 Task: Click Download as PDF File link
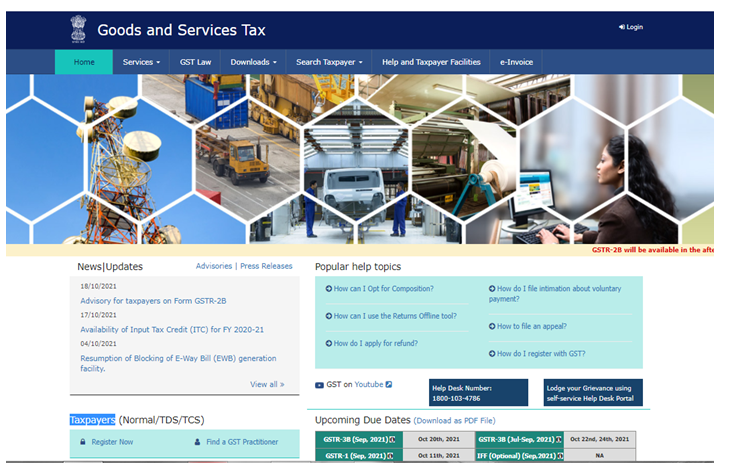click(455, 421)
